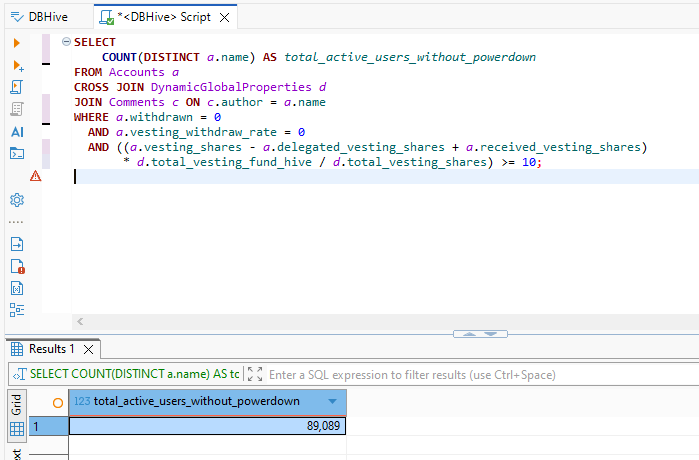This screenshot has height=460, width=699.
Task: Open total_active_users_without_powerdown column dropdown arrow
Action: coord(333,402)
